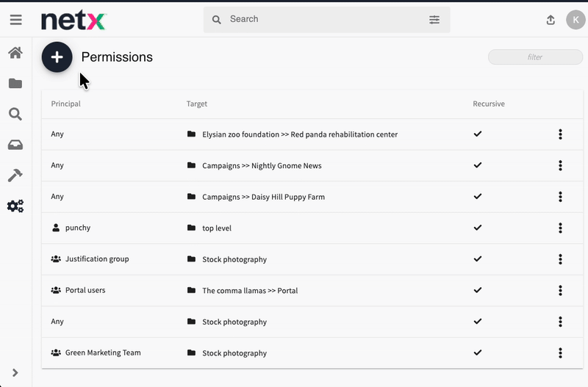This screenshot has height=387, width=588.
Task: Click the search magnifier in search bar
Action: coord(216,20)
